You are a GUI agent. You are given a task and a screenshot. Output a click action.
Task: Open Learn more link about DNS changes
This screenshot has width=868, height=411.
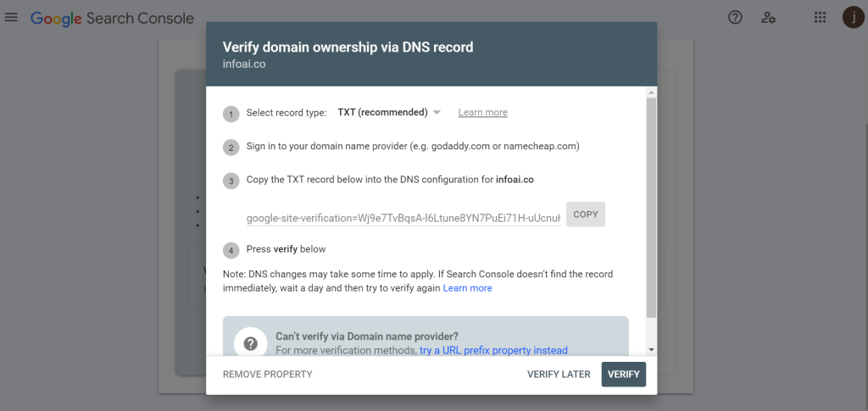click(x=467, y=288)
